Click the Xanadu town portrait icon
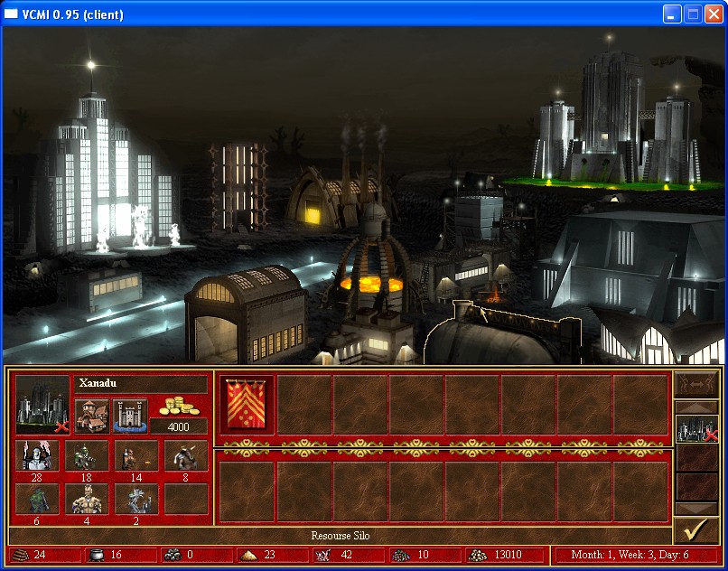 pos(42,405)
